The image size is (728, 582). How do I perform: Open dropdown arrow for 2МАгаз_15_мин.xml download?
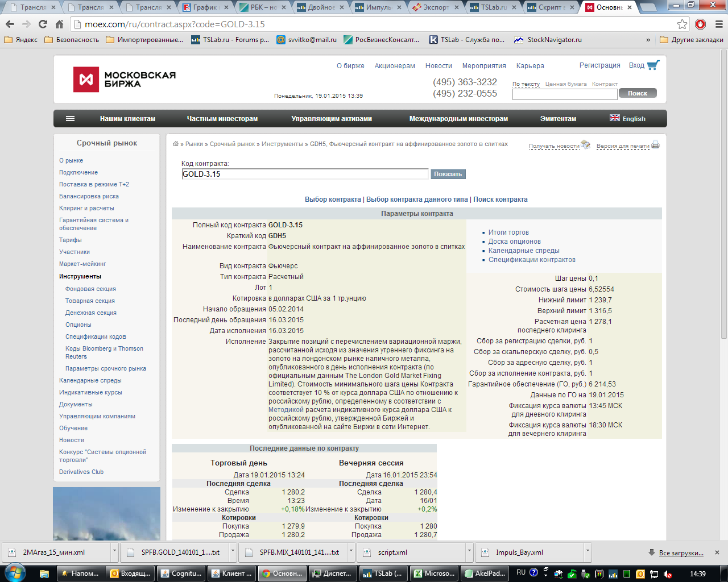click(x=114, y=551)
